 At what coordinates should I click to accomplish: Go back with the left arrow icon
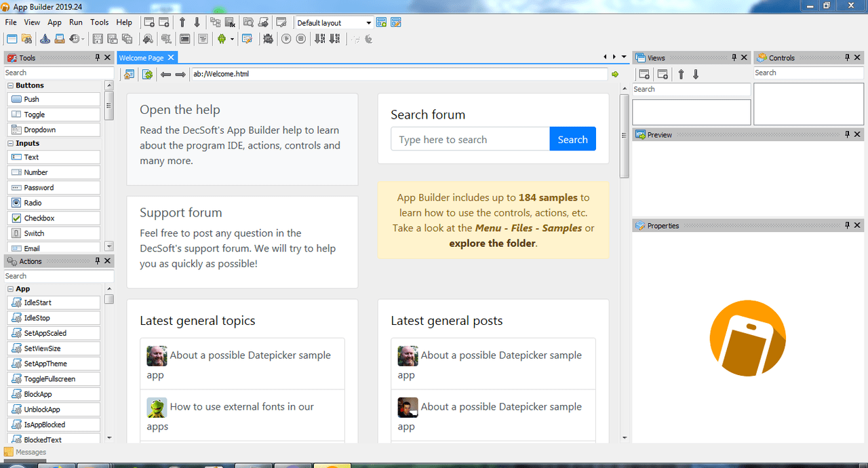pos(165,74)
